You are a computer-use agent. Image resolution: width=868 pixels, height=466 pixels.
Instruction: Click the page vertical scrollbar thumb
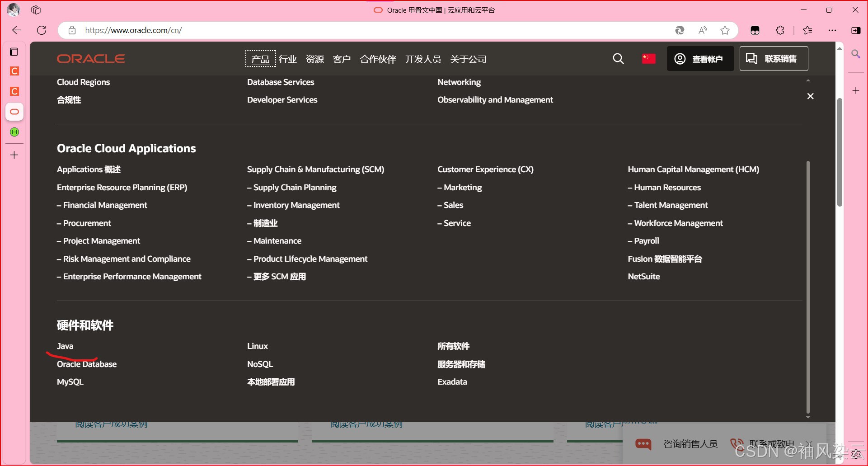point(840,152)
